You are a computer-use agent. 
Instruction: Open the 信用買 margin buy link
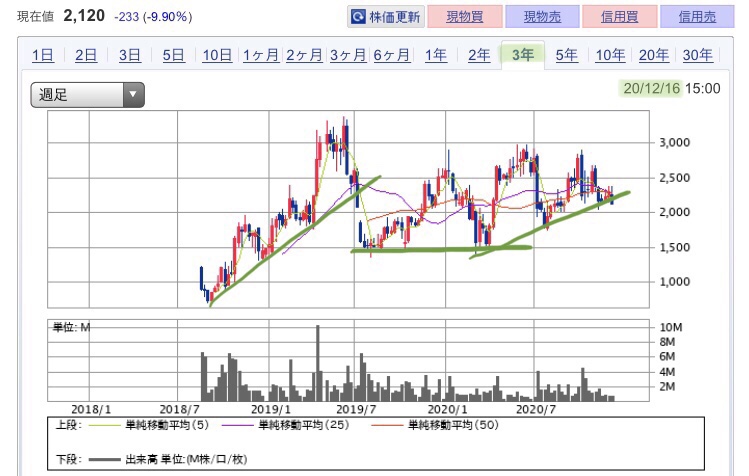(620, 17)
